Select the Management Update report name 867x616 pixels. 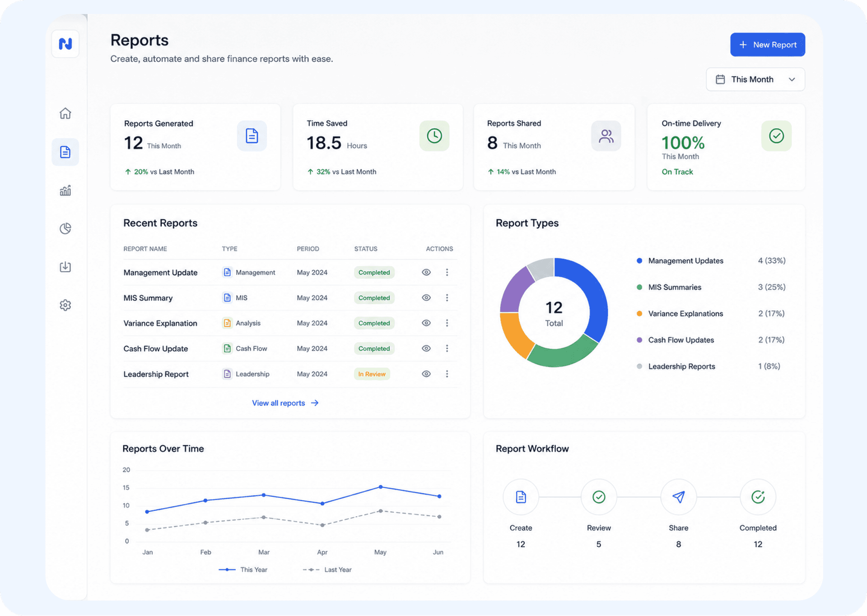pyautogui.click(x=160, y=273)
